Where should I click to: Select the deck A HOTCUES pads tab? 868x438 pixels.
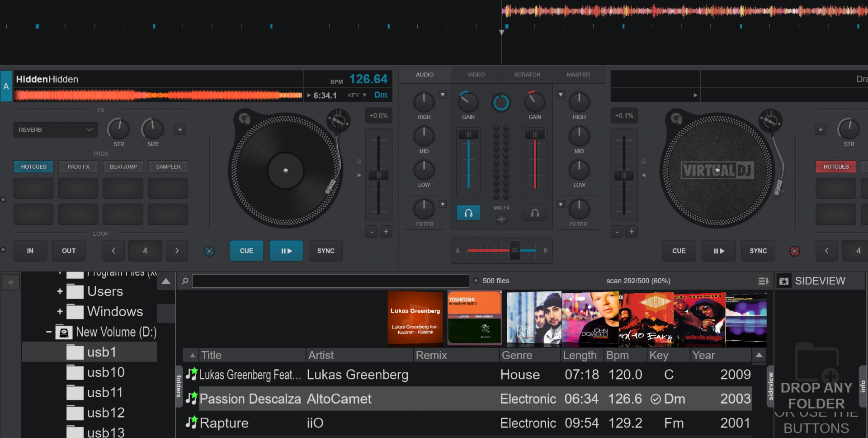tap(33, 167)
